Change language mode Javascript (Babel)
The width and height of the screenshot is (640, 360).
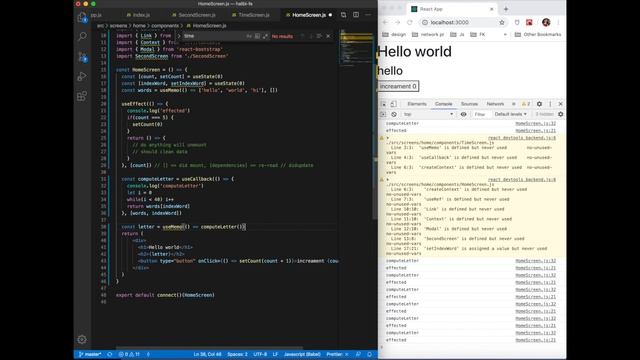click(x=302, y=354)
